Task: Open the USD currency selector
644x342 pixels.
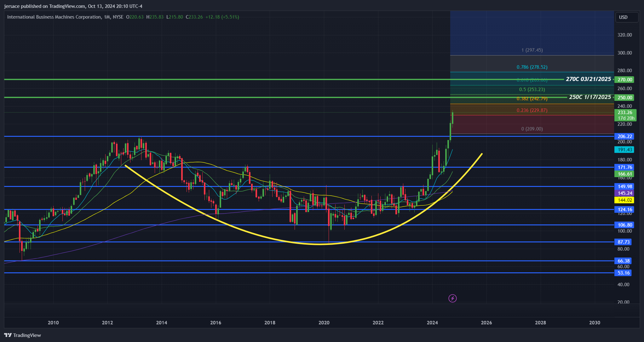Action: tap(627, 17)
